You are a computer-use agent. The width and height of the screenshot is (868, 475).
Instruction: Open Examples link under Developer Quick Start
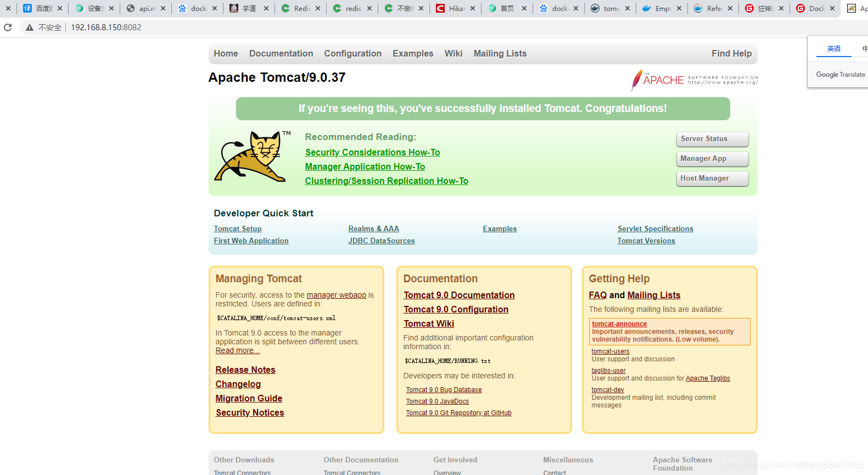click(500, 228)
